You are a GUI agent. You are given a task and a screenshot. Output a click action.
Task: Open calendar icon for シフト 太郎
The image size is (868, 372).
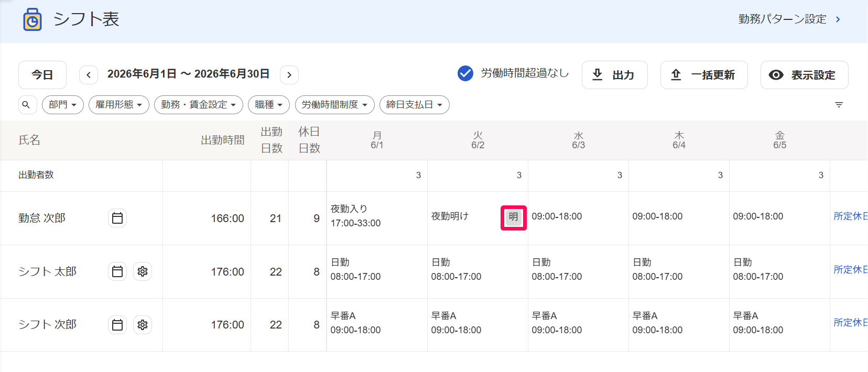point(117,271)
